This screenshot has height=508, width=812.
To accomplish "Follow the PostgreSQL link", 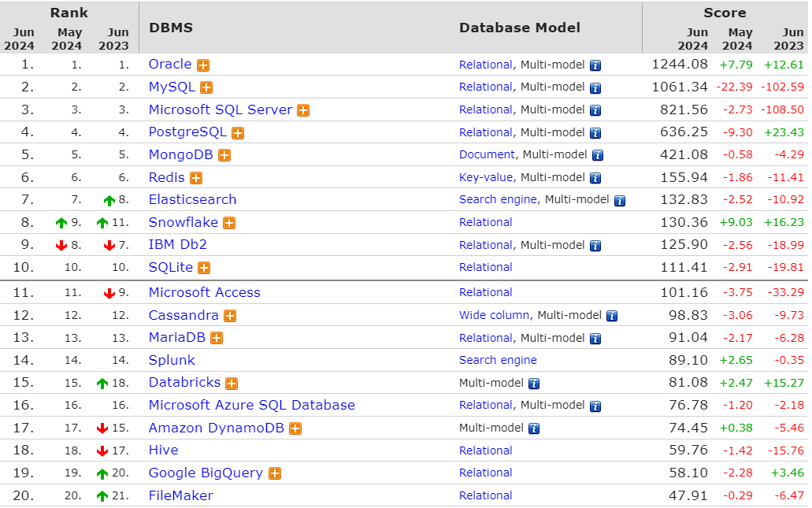I will coord(187,132).
